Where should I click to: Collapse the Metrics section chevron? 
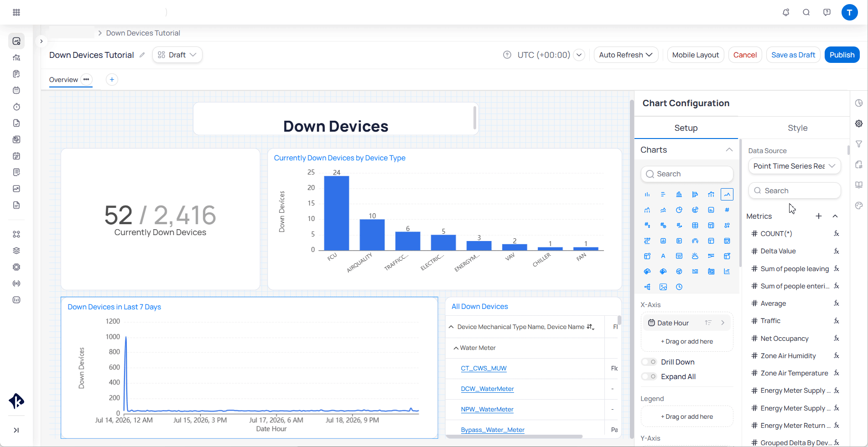[x=835, y=216]
